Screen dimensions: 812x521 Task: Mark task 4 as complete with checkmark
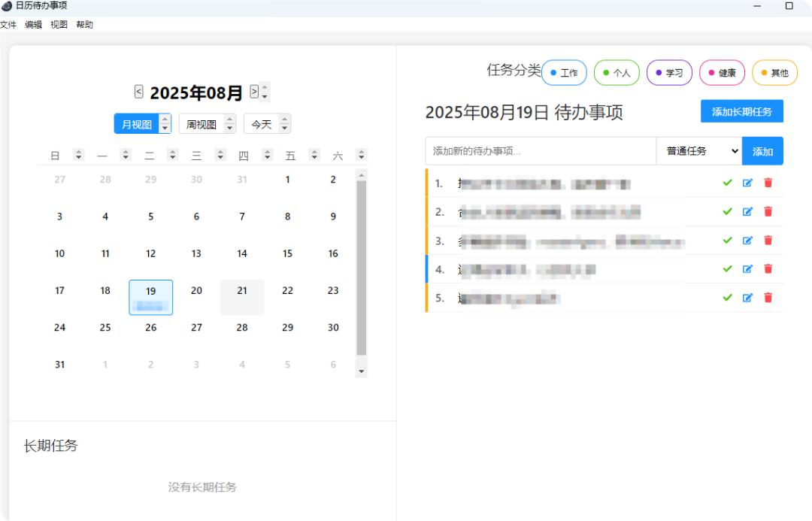[x=728, y=269]
